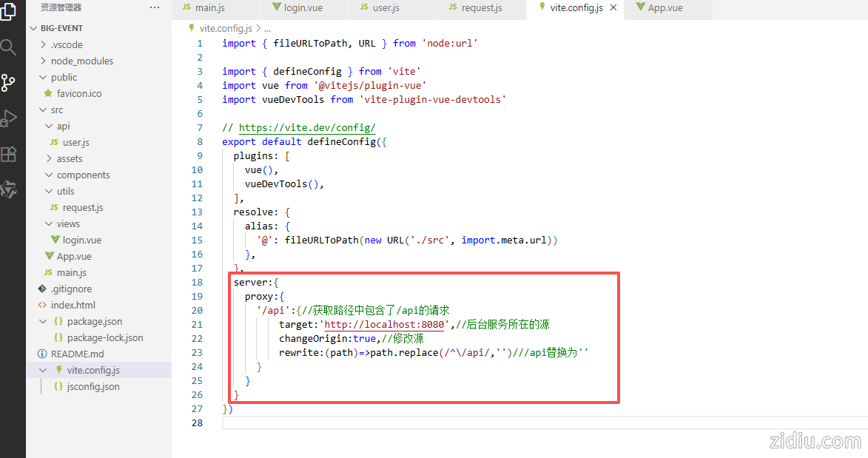Open the Search view in activity bar

click(8, 47)
